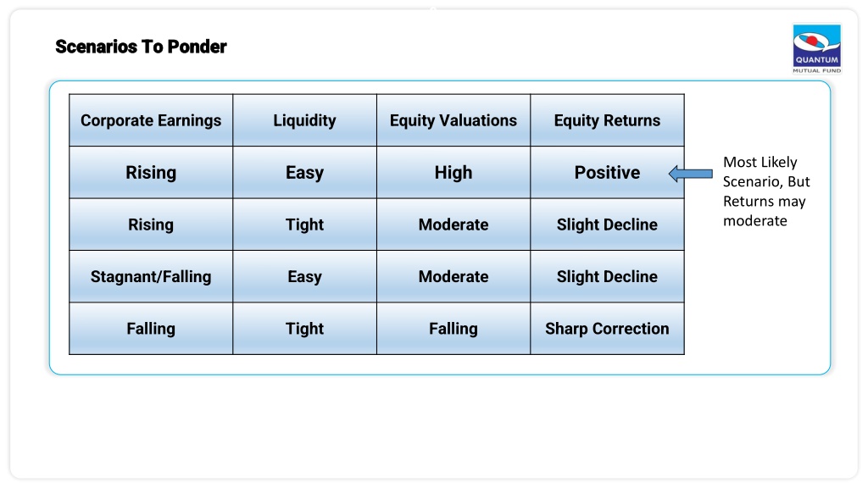Click Easy liquidity in first scenario row
The height and width of the screenshot is (488, 868).
pos(304,172)
